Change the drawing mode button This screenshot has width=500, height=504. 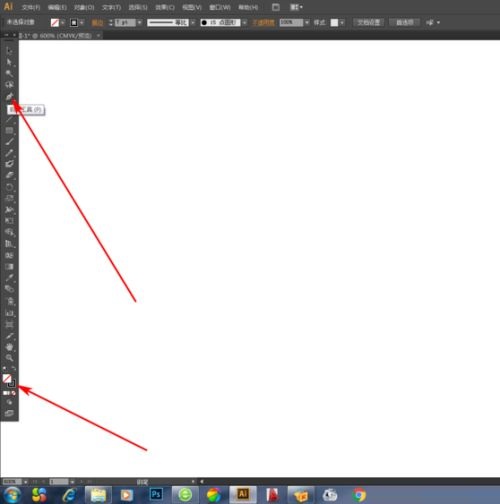[9, 402]
